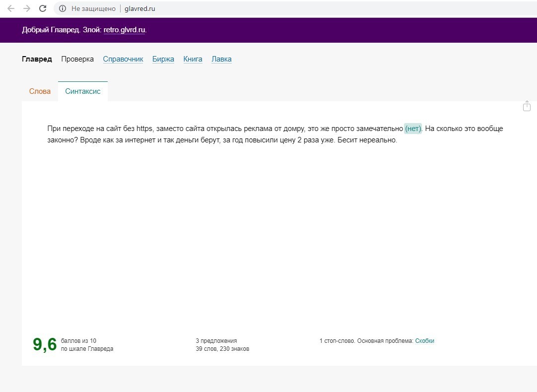Click the browser back arrow
This screenshot has height=392, width=537.
(x=11, y=8)
